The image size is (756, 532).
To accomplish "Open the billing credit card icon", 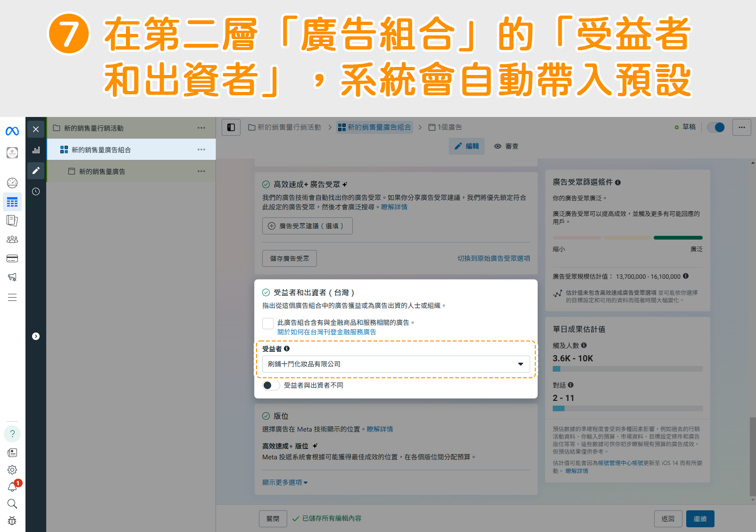I will pyautogui.click(x=12, y=258).
